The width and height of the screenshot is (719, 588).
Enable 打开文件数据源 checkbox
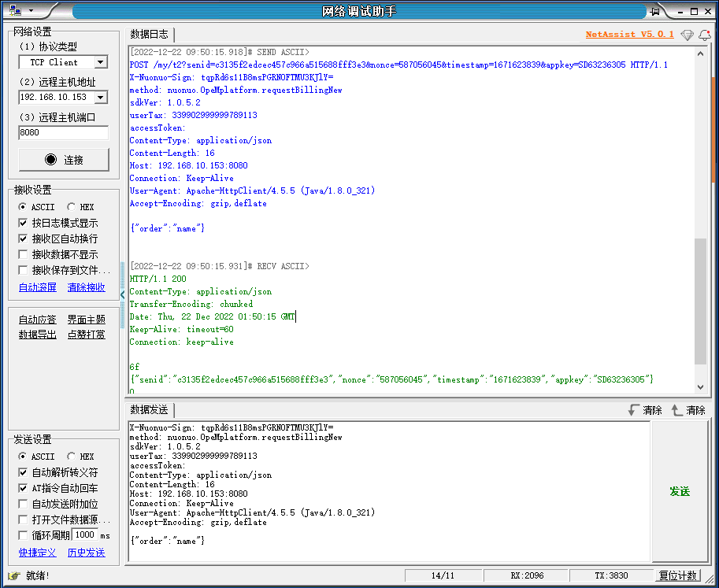pyautogui.click(x=23, y=520)
